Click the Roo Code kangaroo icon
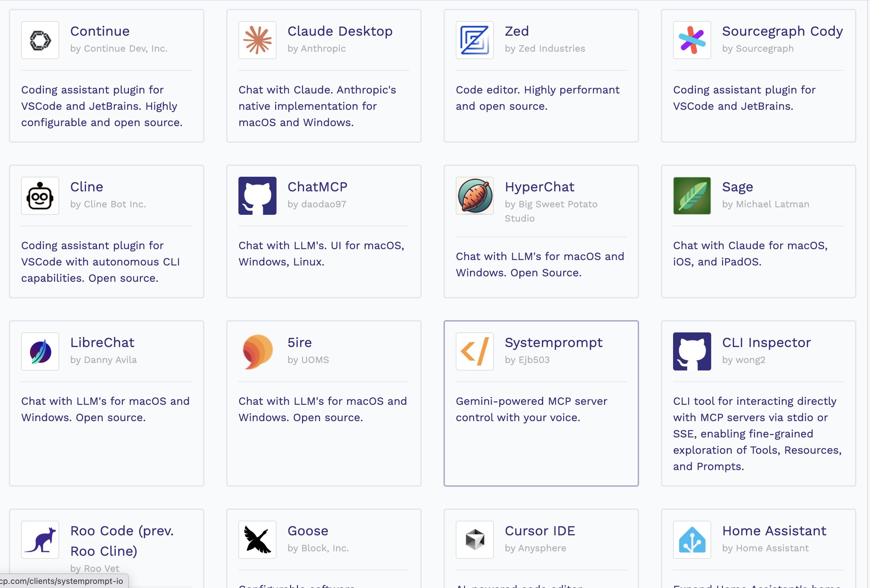The image size is (870, 588). [x=40, y=540]
